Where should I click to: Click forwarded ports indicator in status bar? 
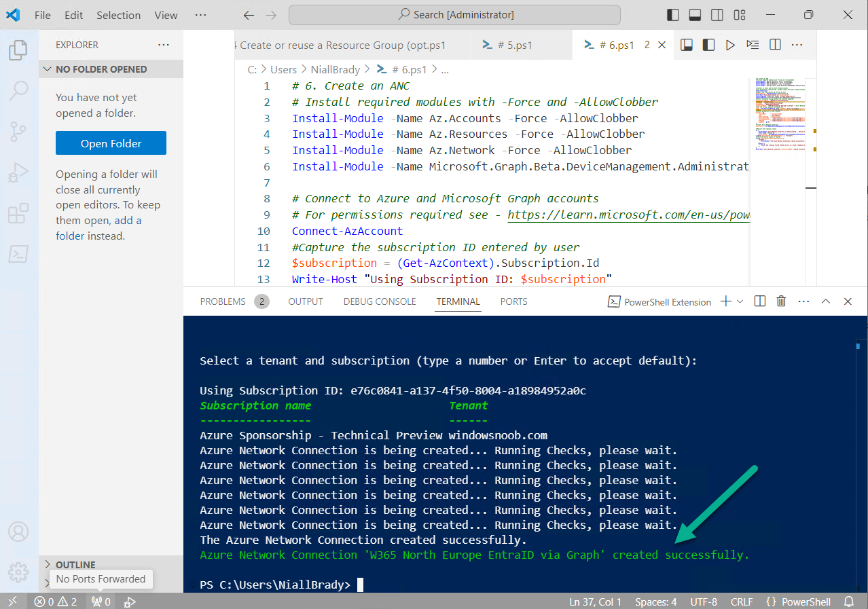(101, 602)
